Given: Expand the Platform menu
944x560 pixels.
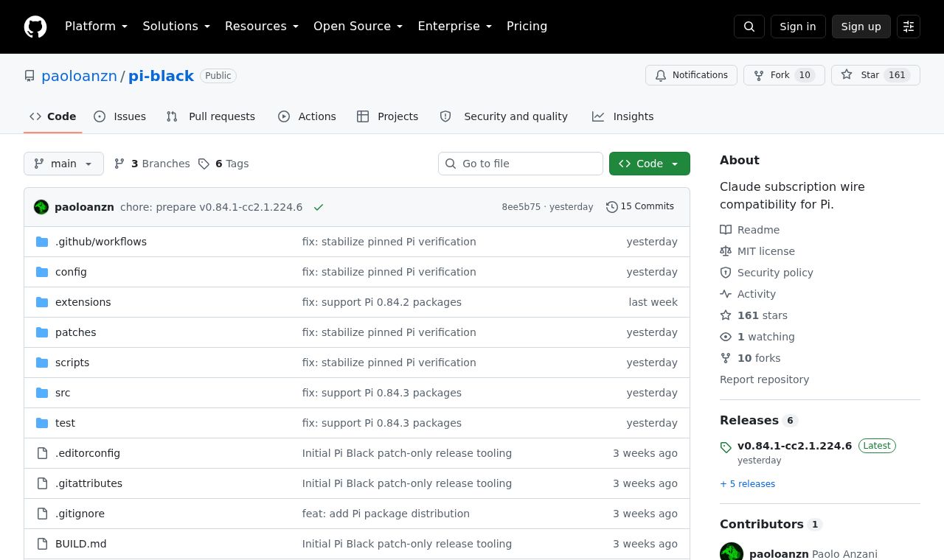Looking at the screenshot, I should coord(97,27).
